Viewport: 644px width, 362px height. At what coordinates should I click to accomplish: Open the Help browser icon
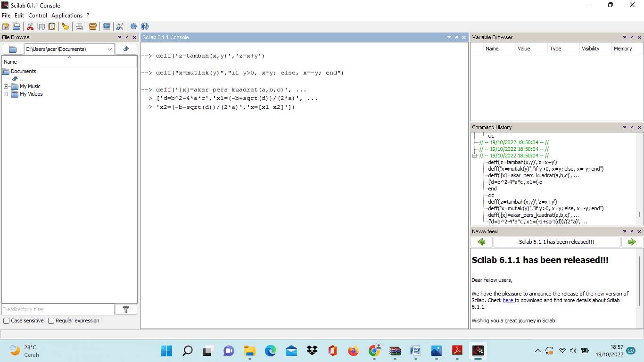point(145,26)
